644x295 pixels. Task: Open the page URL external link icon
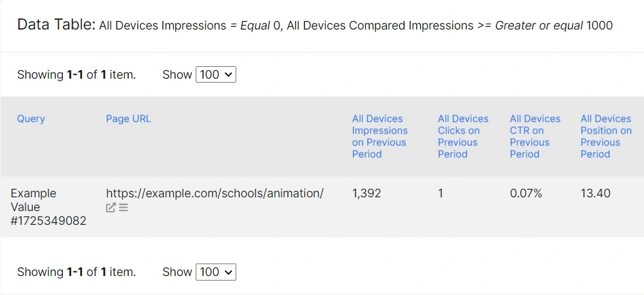[x=111, y=208]
